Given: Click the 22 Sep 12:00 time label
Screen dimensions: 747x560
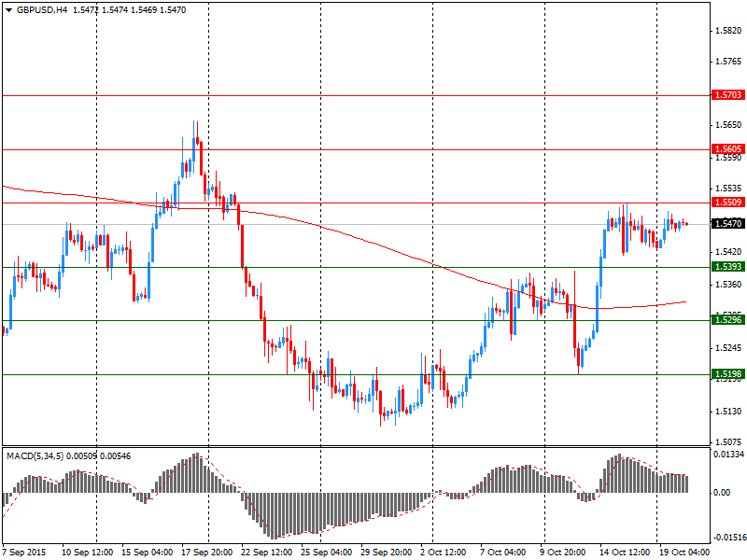Looking at the screenshot, I should tap(267, 553).
